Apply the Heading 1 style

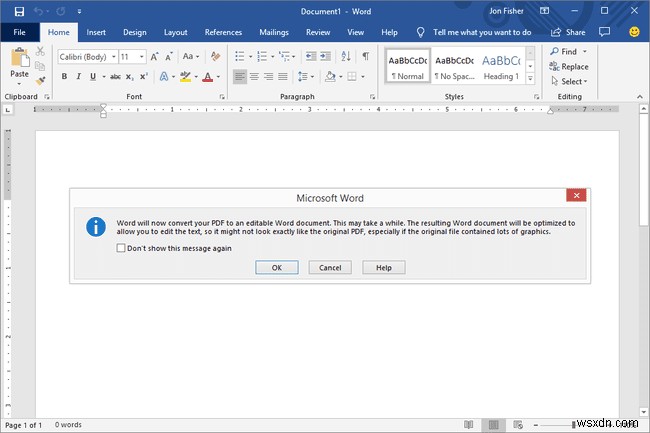[501, 66]
